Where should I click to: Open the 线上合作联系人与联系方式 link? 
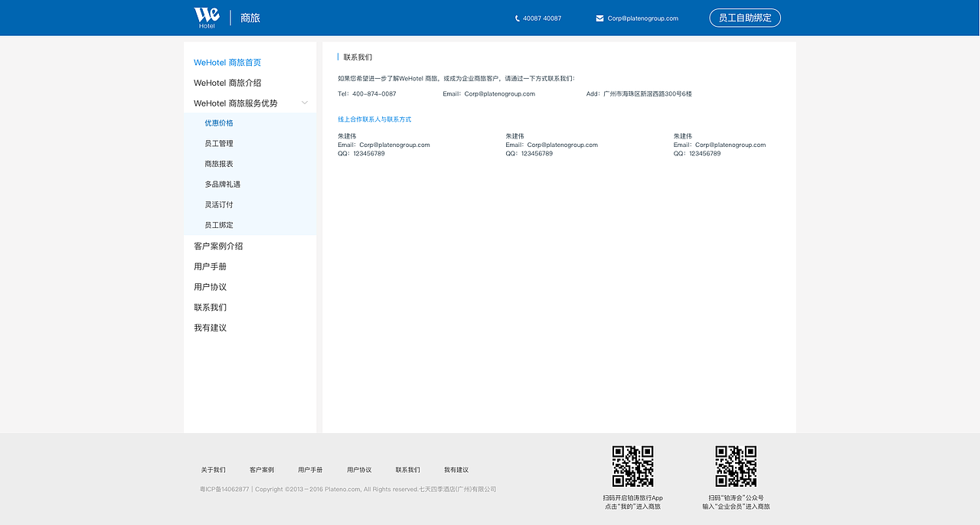[374, 119]
